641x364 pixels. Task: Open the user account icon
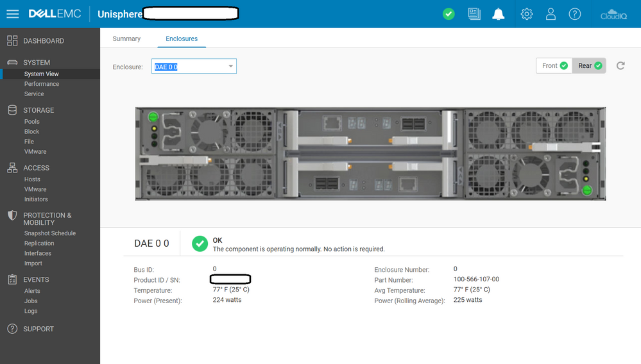[551, 14]
